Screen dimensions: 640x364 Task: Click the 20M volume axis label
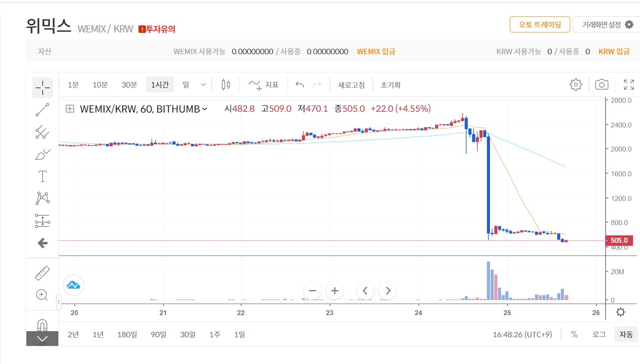(x=617, y=272)
